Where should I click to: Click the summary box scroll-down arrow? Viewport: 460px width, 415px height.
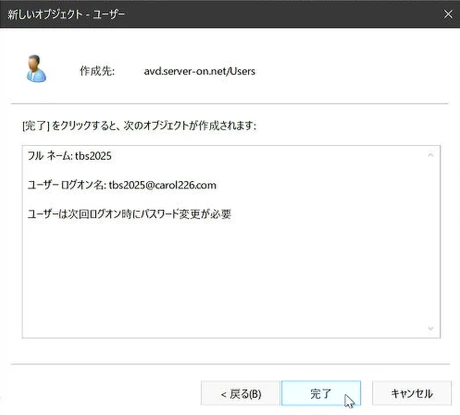(430, 329)
